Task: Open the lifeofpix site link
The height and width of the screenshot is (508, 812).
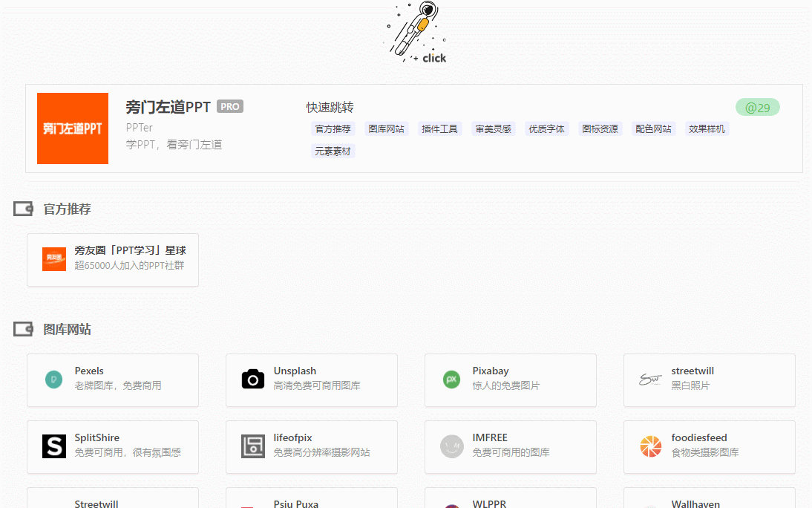Action: (292, 438)
